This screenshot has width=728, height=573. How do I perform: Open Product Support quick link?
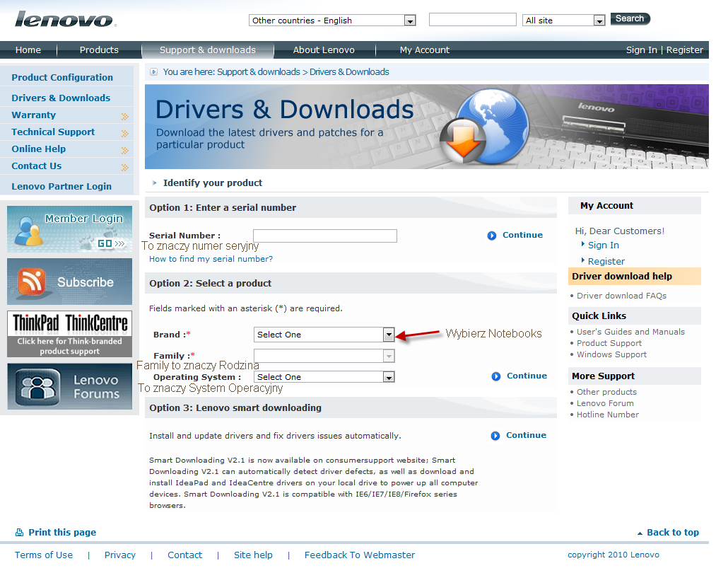pyautogui.click(x=609, y=343)
